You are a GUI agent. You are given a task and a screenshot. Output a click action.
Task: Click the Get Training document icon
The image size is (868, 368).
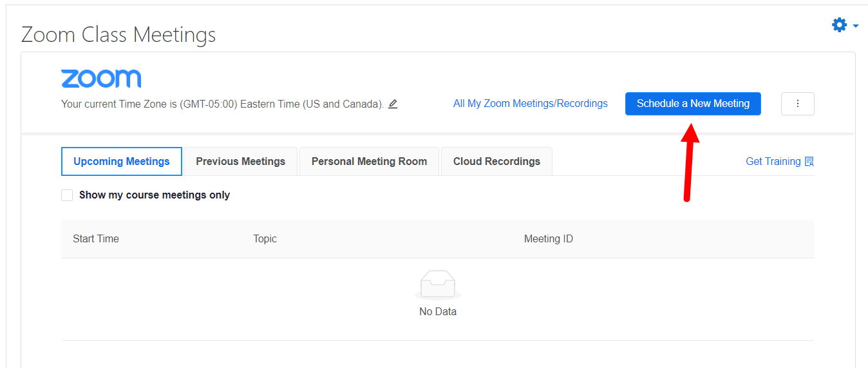coord(809,162)
